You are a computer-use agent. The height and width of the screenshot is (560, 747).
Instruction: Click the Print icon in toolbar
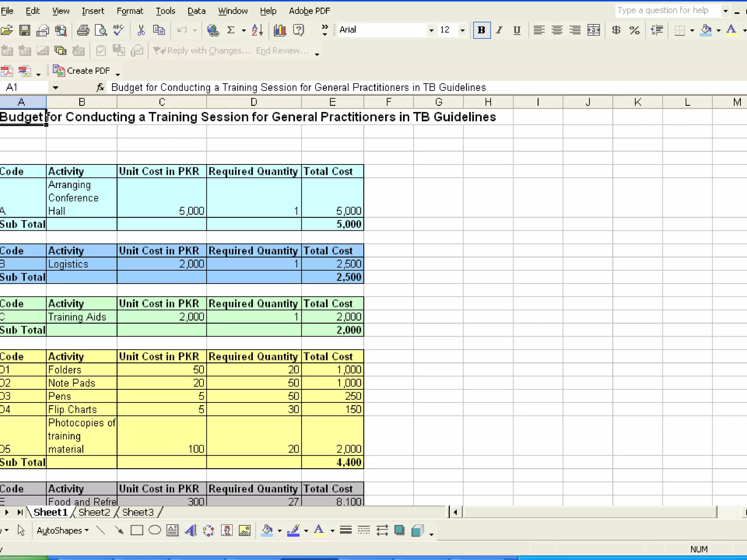pyautogui.click(x=83, y=30)
